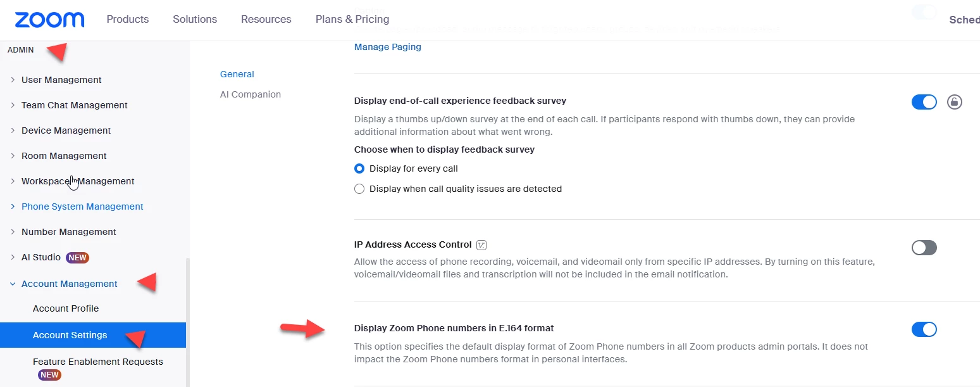Click the Zoom logo

click(49, 20)
